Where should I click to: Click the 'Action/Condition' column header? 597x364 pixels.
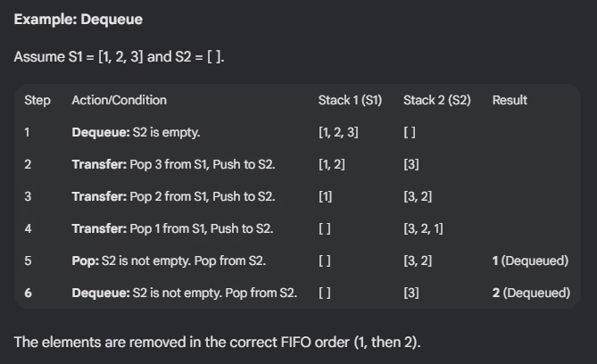(119, 100)
